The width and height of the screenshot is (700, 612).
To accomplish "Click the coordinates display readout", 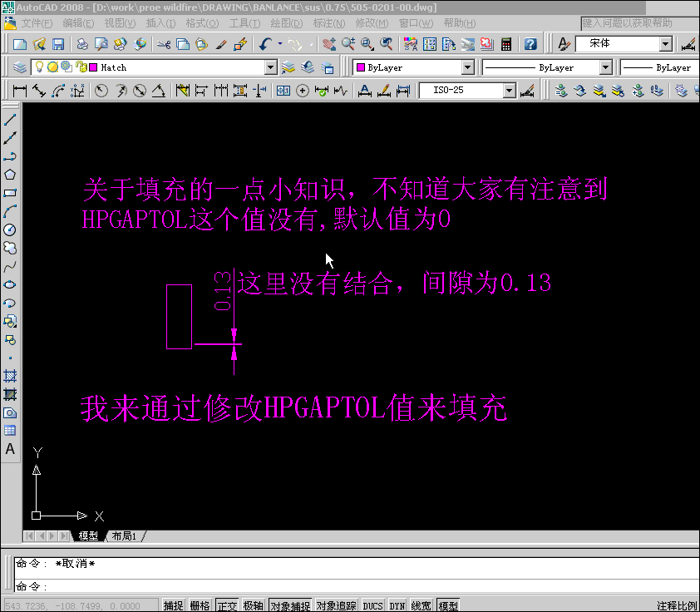I will [80, 605].
